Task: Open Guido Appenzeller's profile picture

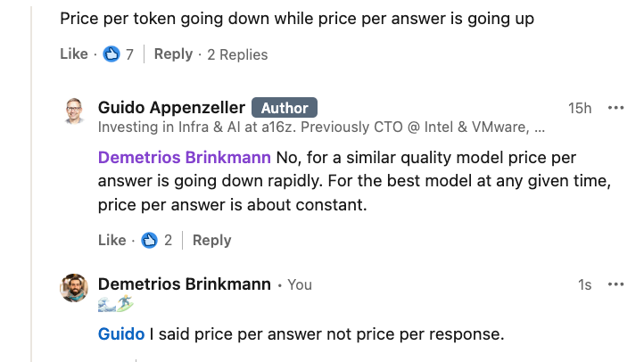Action: pos(75,111)
